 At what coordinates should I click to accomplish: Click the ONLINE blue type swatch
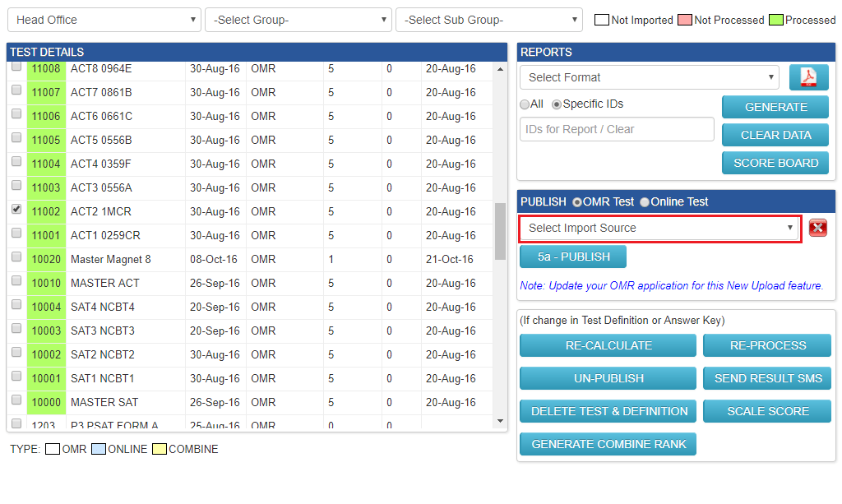click(99, 449)
